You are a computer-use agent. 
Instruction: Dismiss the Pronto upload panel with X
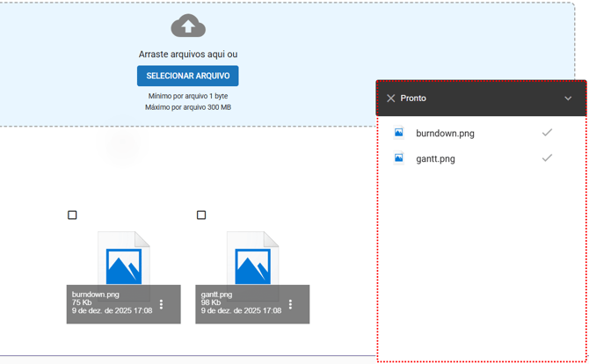[x=390, y=98]
